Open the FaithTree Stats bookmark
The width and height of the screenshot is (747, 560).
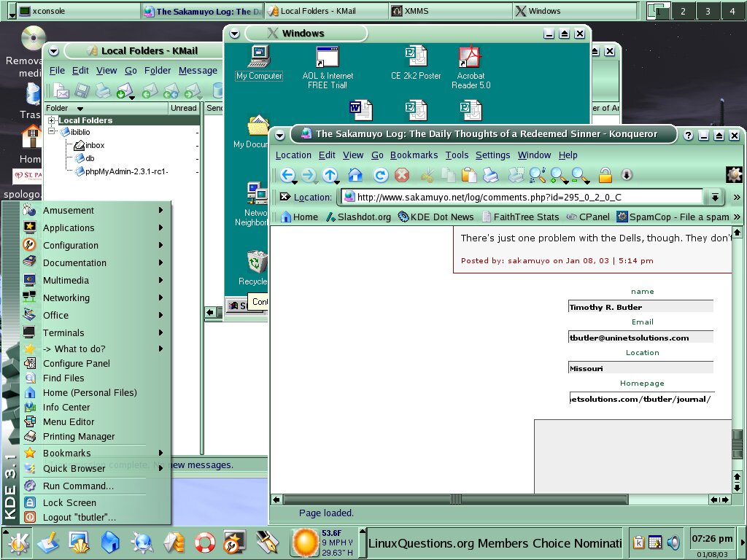click(x=521, y=217)
